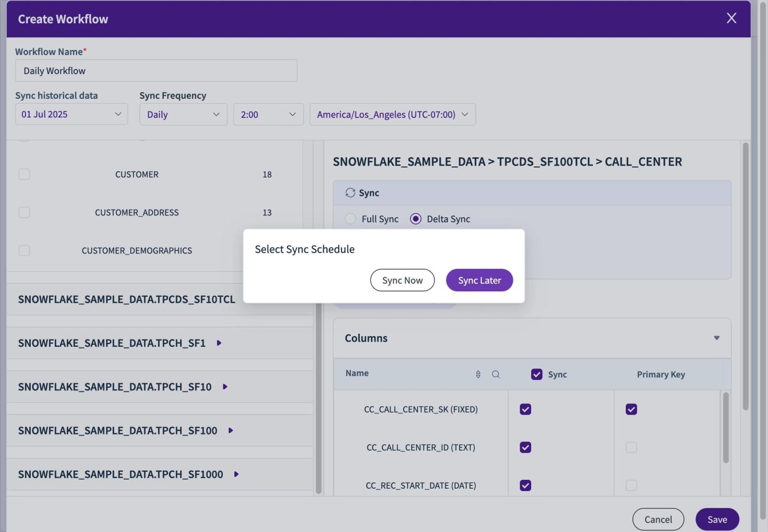Expand SNOWFLAKE_SAMPLE_DATA.TPCH_SF1000 schema

[236, 474]
